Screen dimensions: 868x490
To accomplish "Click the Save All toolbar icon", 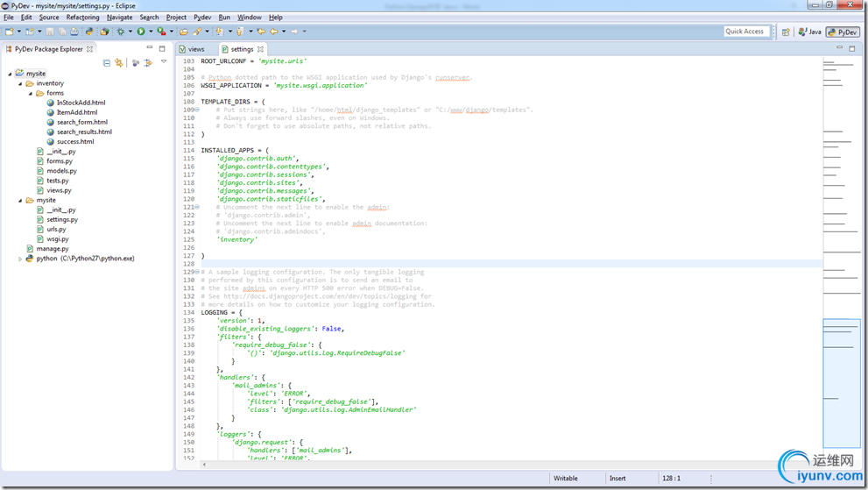I will (62, 32).
